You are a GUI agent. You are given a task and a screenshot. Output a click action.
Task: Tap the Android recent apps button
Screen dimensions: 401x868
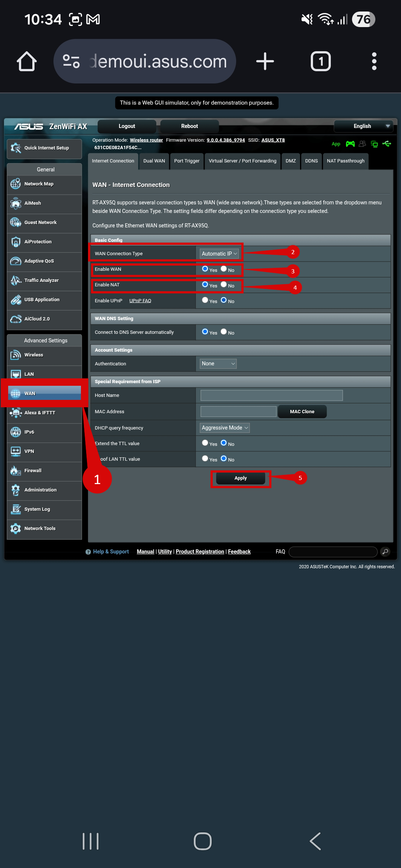(x=91, y=841)
